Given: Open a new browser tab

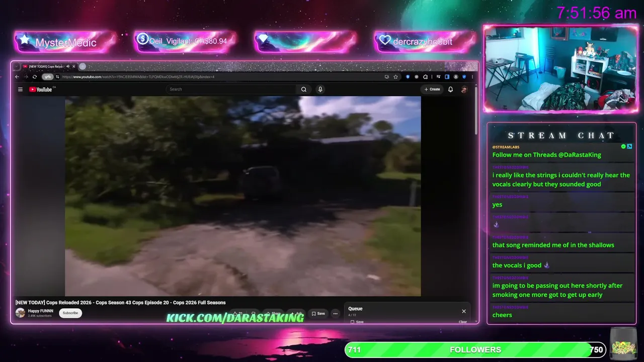Looking at the screenshot, I should [x=83, y=66].
